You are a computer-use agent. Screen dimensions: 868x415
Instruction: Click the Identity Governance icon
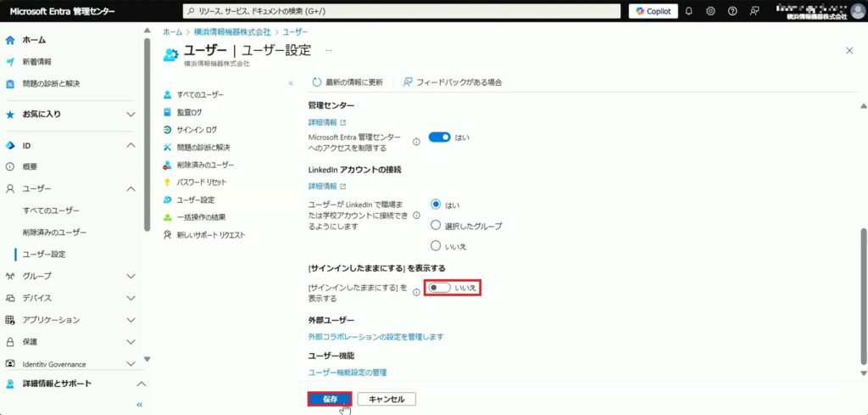pos(10,364)
